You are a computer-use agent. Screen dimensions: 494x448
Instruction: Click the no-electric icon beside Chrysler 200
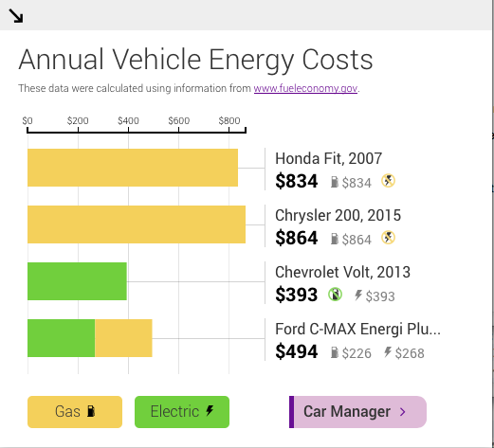pyautogui.click(x=388, y=238)
